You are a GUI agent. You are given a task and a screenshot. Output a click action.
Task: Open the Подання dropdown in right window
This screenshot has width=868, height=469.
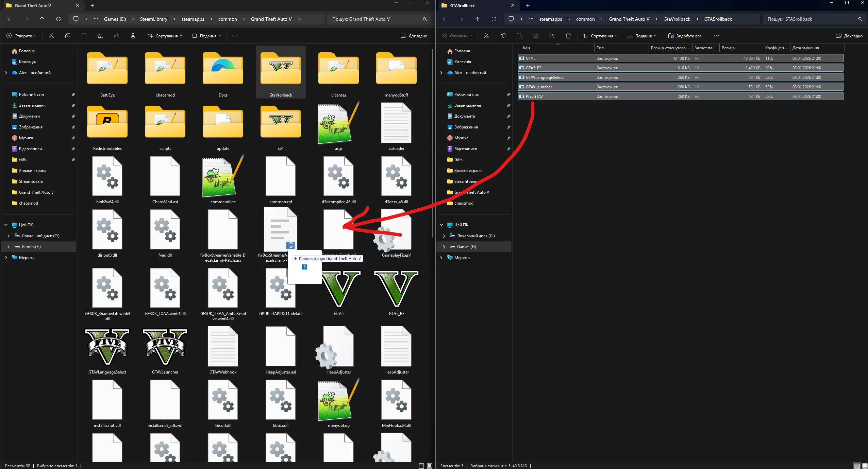(641, 36)
